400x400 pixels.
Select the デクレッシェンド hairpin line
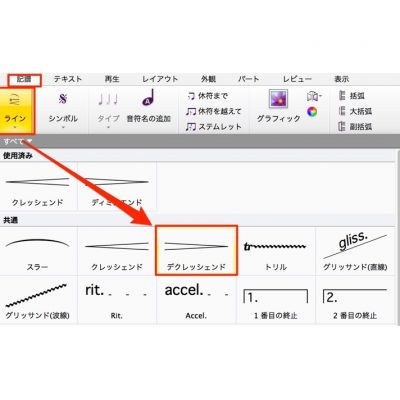pos(196,250)
